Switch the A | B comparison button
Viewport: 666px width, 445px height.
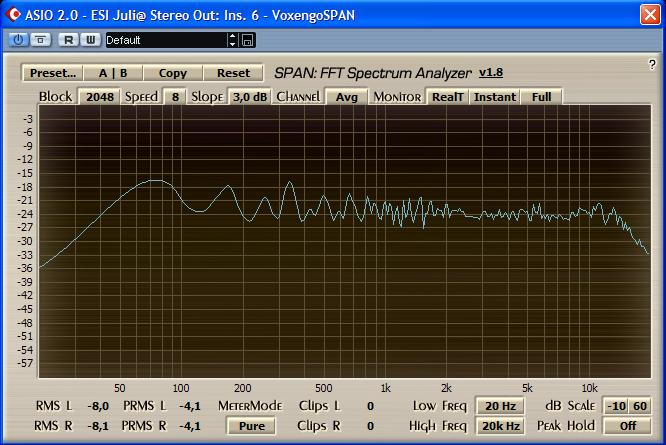113,73
